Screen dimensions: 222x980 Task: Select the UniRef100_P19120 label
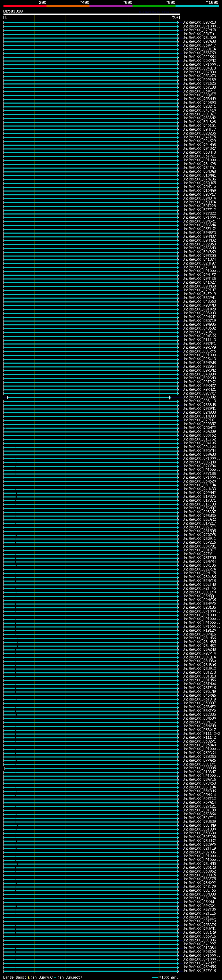pos(199,630)
